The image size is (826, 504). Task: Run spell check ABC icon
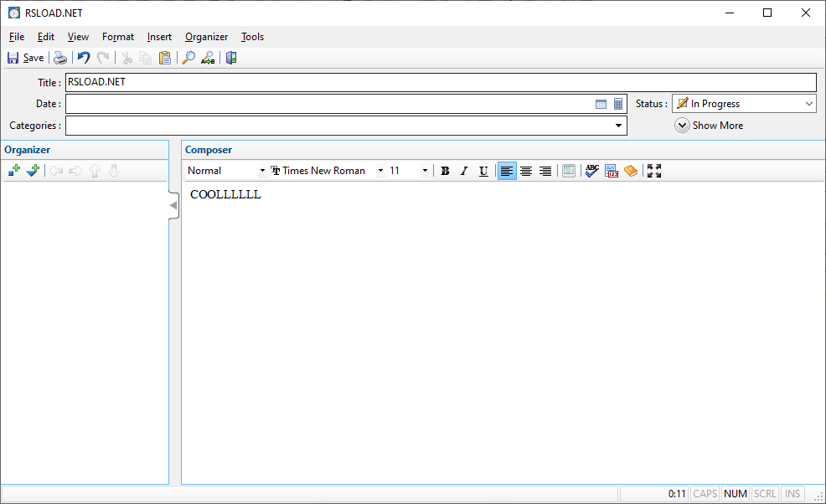pos(592,171)
